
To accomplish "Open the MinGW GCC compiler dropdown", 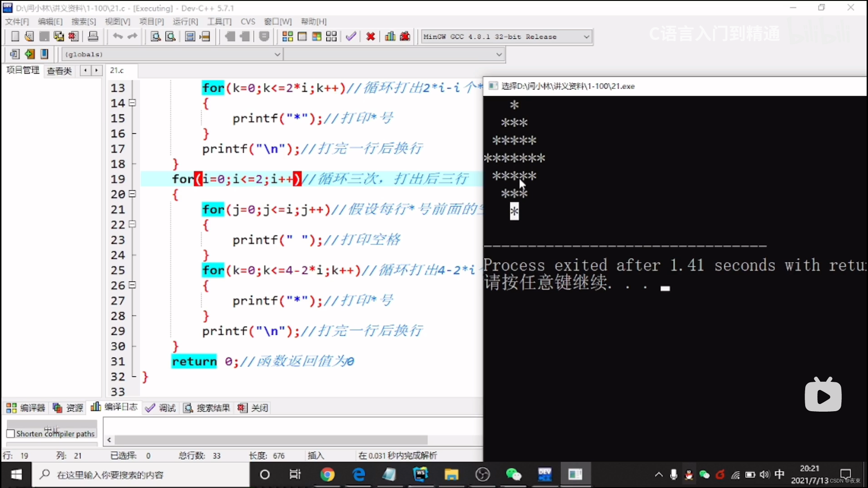I will (x=586, y=37).
